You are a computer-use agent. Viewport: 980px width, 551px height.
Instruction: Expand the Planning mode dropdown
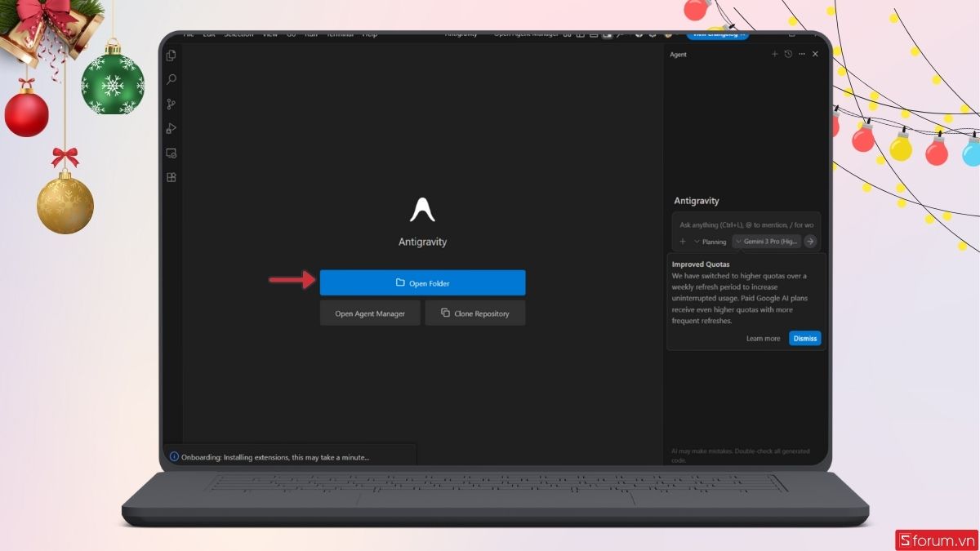[x=710, y=242]
